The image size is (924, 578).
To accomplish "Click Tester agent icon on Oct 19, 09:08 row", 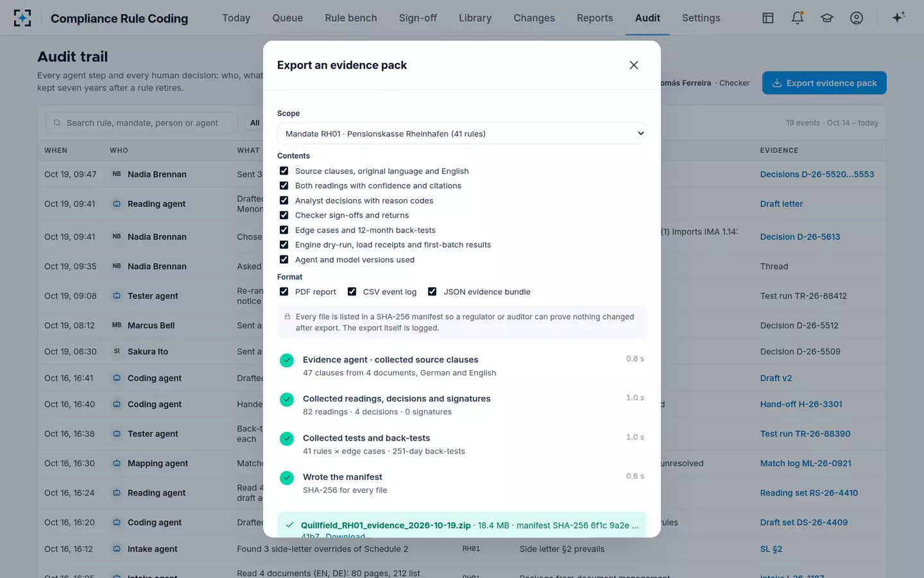I will pyautogui.click(x=117, y=296).
